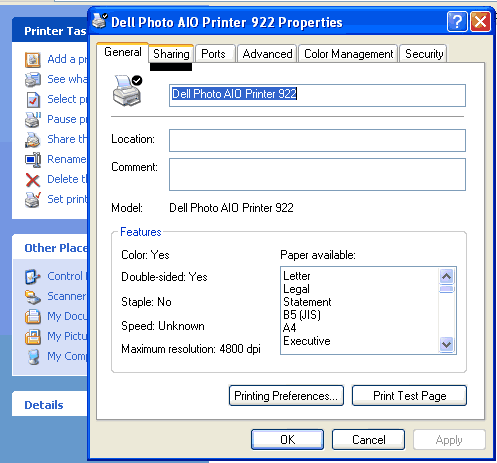
Task: Click the red X Delete printer icon
Action: (33, 180)
